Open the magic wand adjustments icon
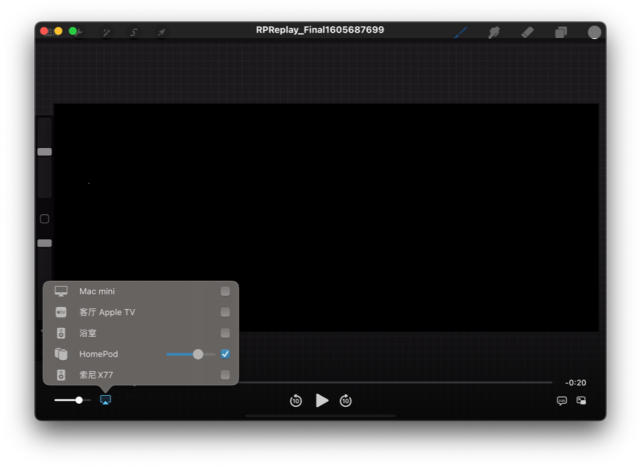 point(106,32)
